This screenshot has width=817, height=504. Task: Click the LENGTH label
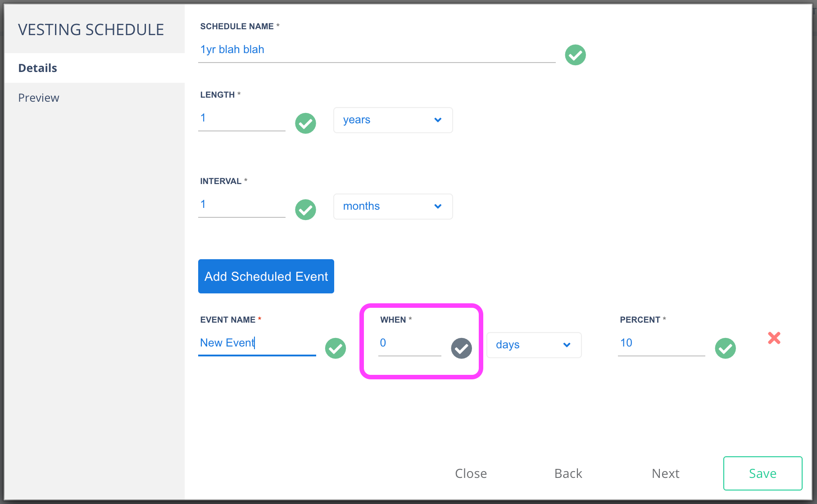(x=218, y=95)
